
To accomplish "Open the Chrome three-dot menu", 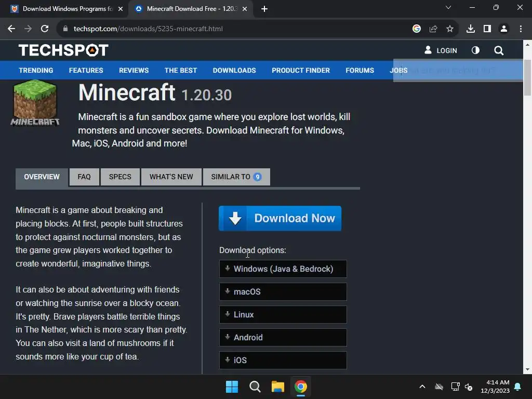I will pos(521,29).
